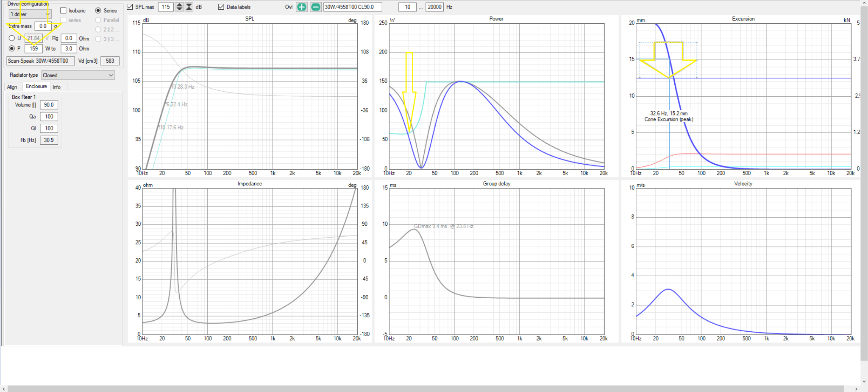Switch to the Align tab
Image resolution: width=868 pixels, height=392 pixels.
(x=12, y=87)
